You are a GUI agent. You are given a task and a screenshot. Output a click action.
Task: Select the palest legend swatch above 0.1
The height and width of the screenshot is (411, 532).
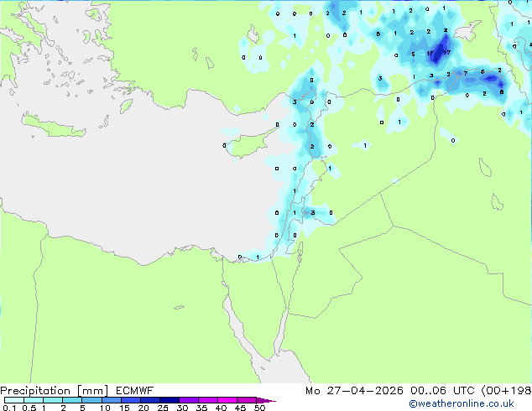(x=14, y=400)
